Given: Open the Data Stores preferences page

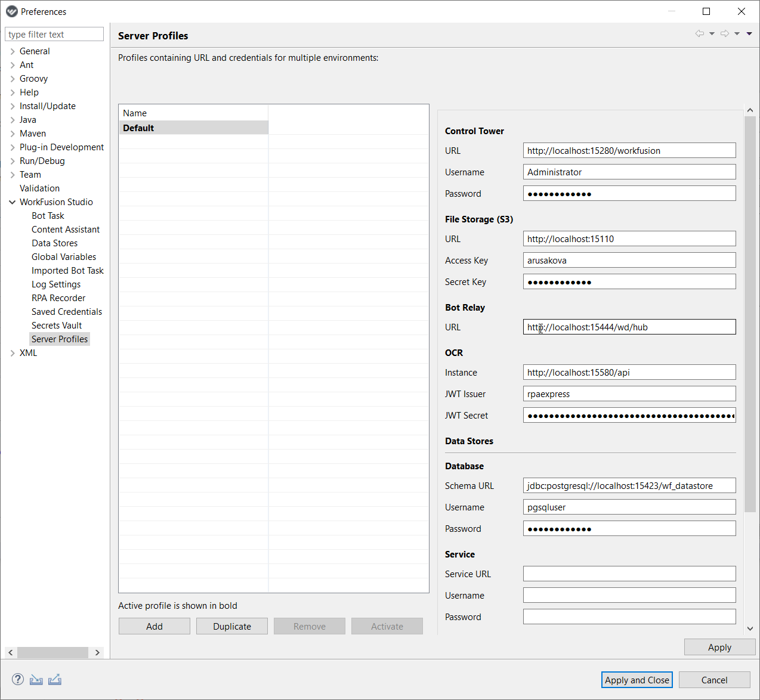Looking at the screenshot, I should coord(54,243).
